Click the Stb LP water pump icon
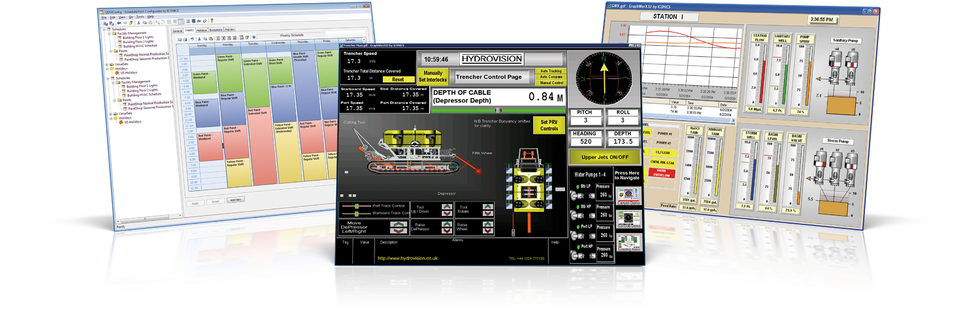The image size is (980, 314). [577, 194]
